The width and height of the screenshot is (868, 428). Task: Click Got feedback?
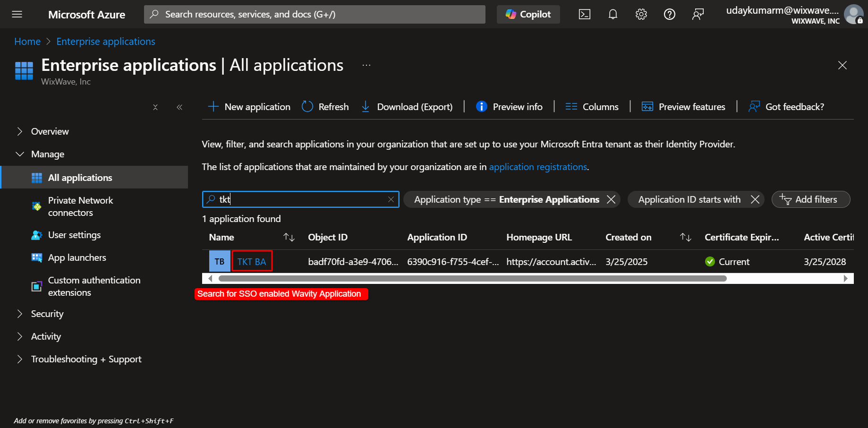(786, 107)
